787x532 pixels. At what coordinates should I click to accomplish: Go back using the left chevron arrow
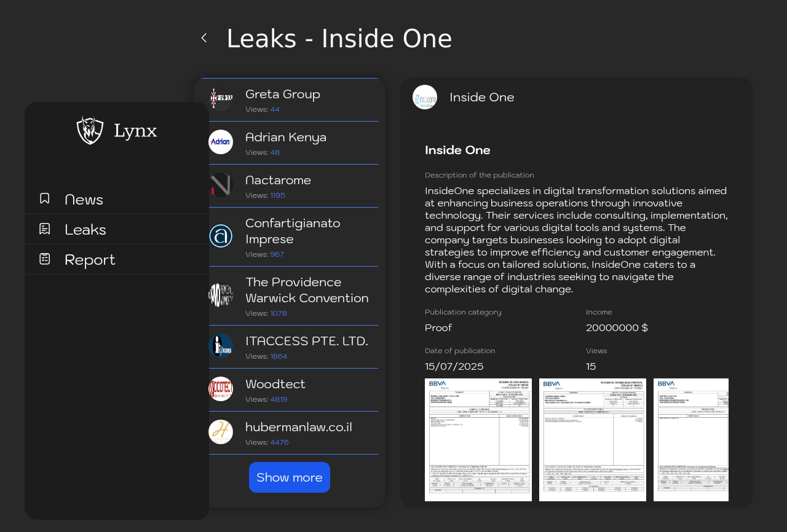click(x=204, y=38)
